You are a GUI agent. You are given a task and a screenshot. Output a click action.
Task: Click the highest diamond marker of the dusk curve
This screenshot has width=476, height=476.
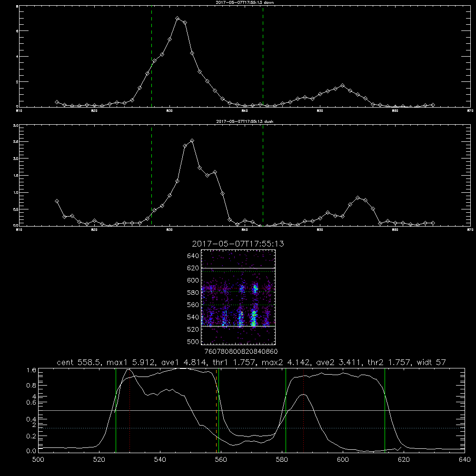(192, 141)
